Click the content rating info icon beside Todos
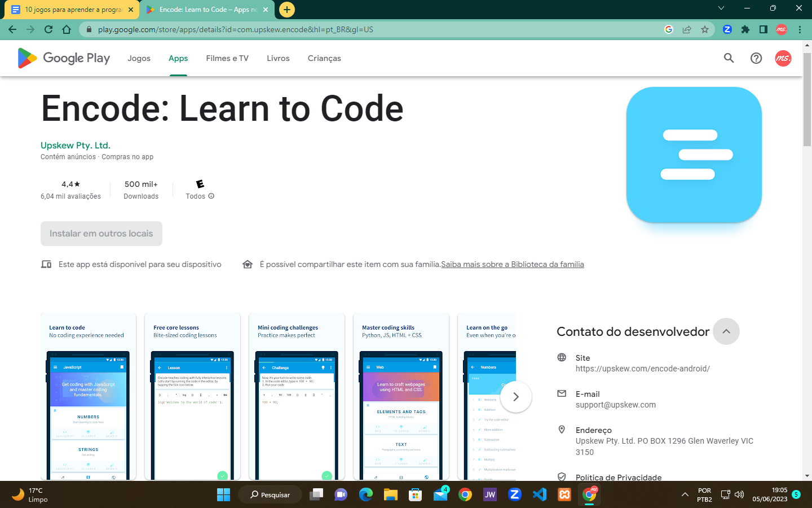The width and height of the screenshot is (812, 508). (x=211, y=196)
